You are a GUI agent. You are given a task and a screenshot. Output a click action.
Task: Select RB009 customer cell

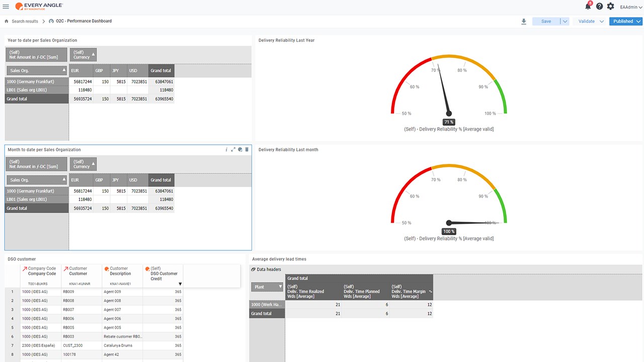[x=82, y=292]
